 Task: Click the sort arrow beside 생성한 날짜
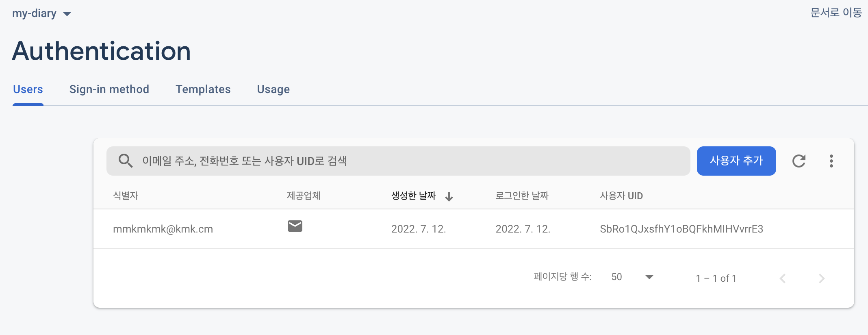pos(449,197)
